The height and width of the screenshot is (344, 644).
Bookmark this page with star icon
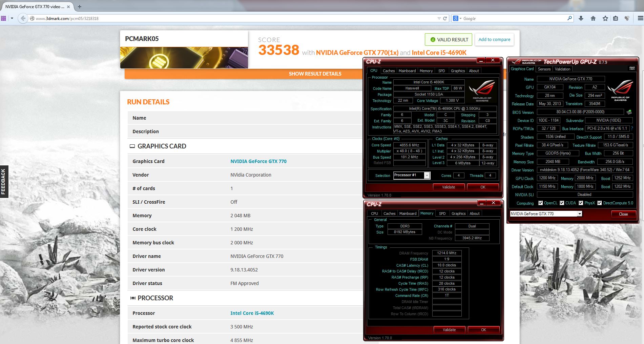[605, 18]
